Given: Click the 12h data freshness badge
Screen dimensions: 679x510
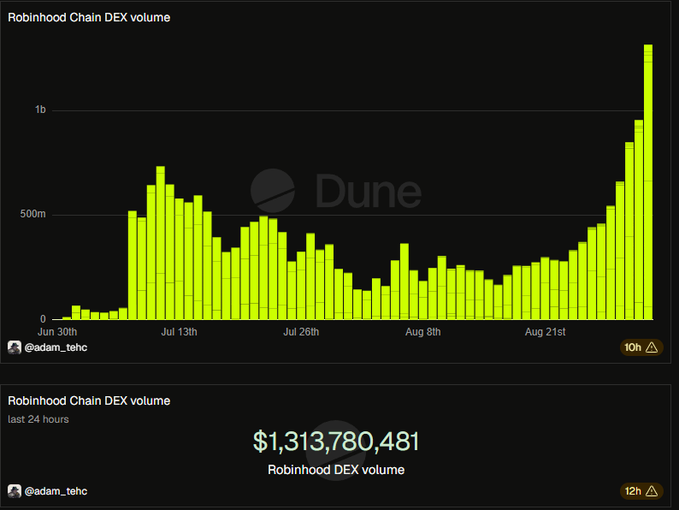Looking at the screenshot, I should click(641, 491).
